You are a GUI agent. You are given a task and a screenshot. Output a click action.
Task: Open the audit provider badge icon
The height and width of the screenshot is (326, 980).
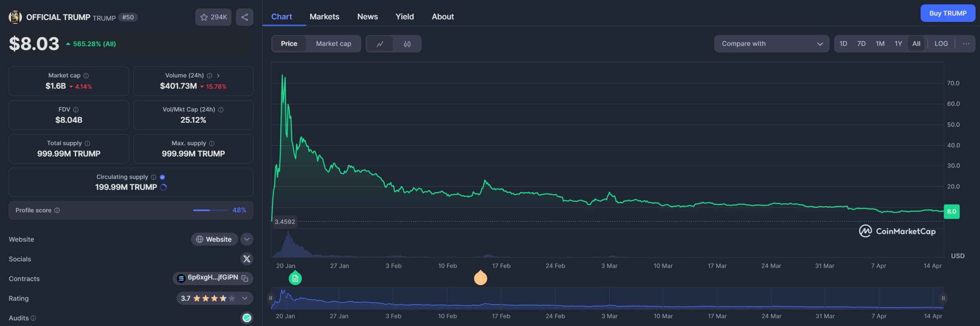(247, 318)
